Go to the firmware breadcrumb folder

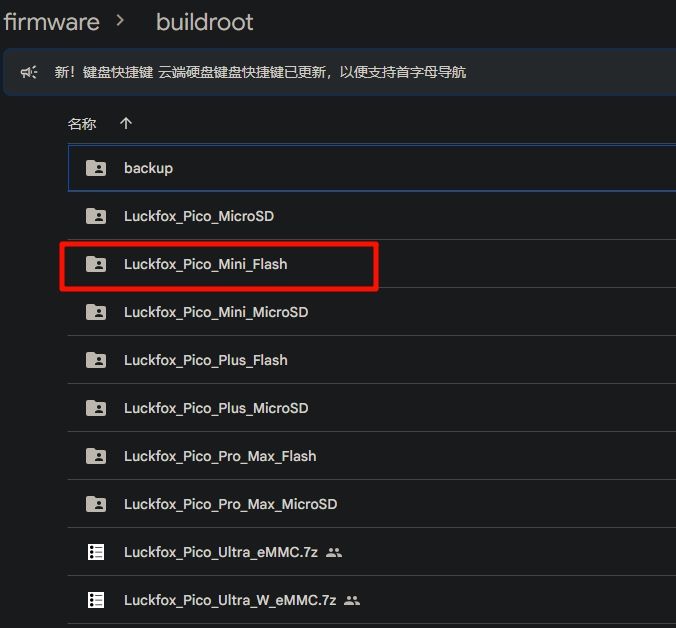(x=52, y=22)
